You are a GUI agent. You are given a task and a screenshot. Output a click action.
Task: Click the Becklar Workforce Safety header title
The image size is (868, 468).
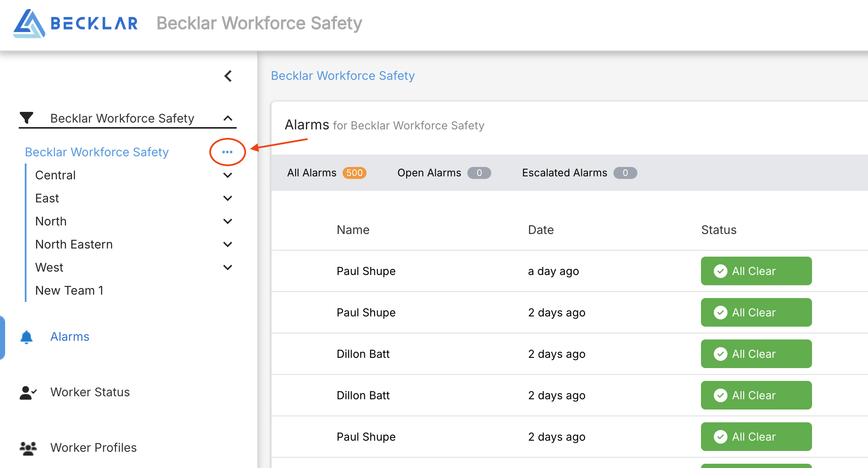pos(259,23)
